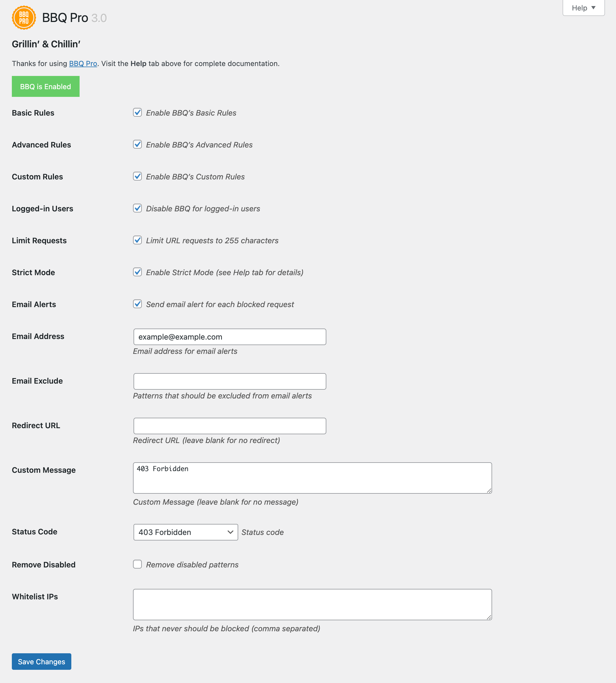Viewport: 616px width, 683px height.
Task: Open the Help dropdown tab
Action: coord(583,8)
